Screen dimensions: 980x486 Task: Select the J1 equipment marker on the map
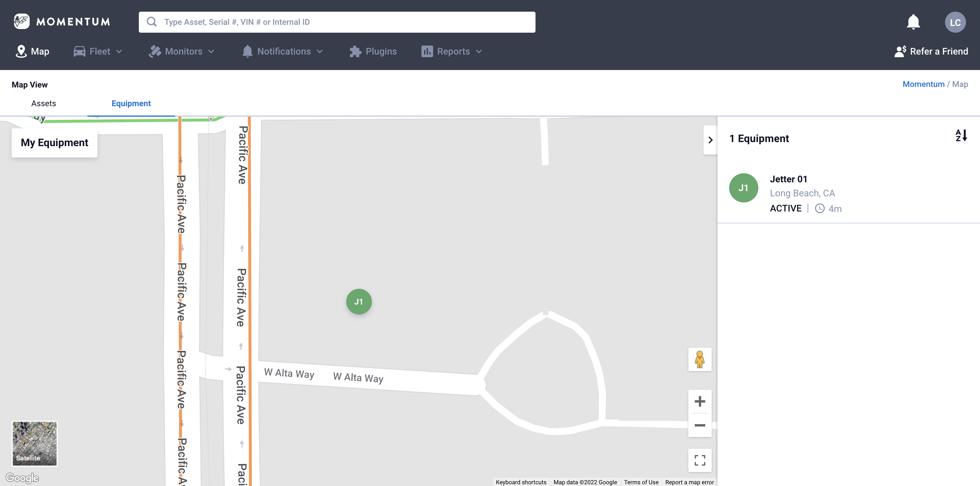click(359, 301)
